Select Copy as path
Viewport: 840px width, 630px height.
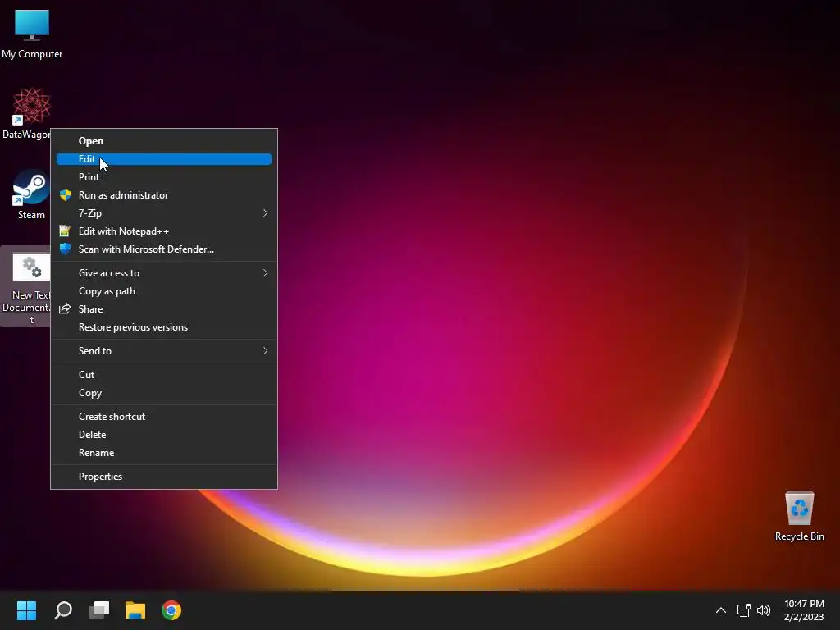point(164,291)
